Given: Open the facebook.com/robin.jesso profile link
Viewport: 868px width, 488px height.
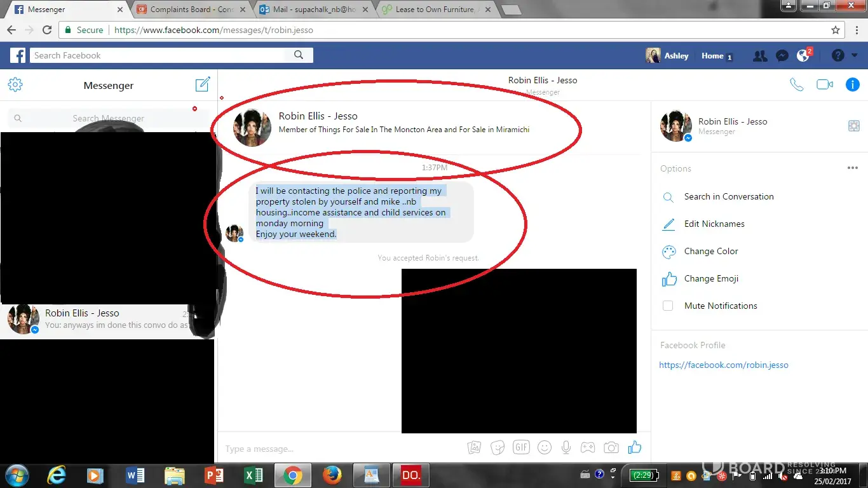Looking at the screenshot, I should (x=723, y=365).
